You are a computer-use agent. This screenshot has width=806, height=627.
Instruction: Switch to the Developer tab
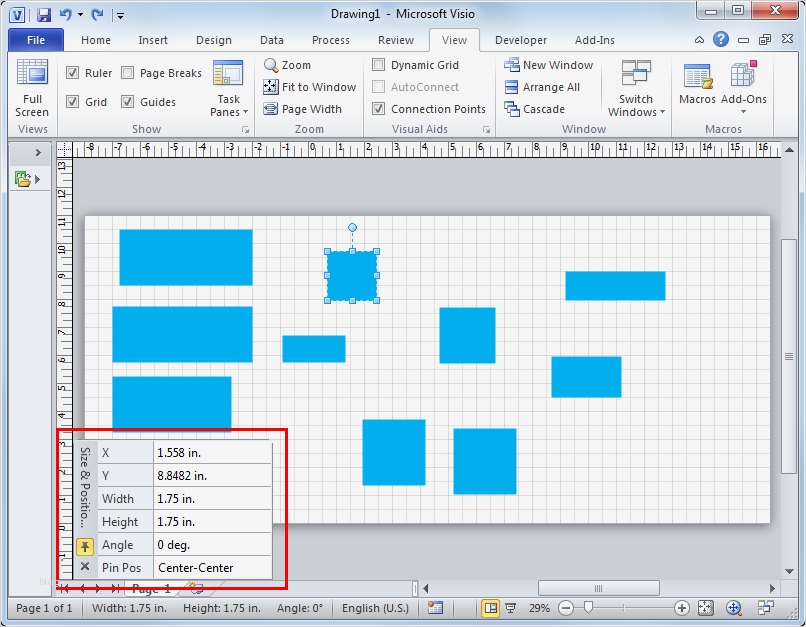click(521, 40)
